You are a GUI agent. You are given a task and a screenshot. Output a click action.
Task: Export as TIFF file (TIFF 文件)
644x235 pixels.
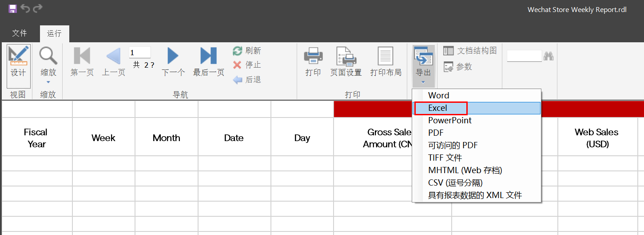(x=477, y=158)
